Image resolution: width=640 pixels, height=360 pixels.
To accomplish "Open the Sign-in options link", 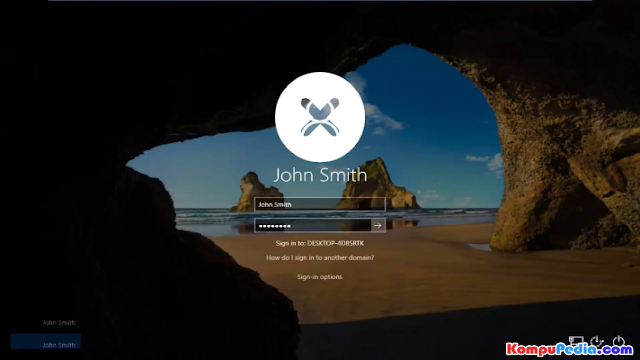I will tap(320, 277).
